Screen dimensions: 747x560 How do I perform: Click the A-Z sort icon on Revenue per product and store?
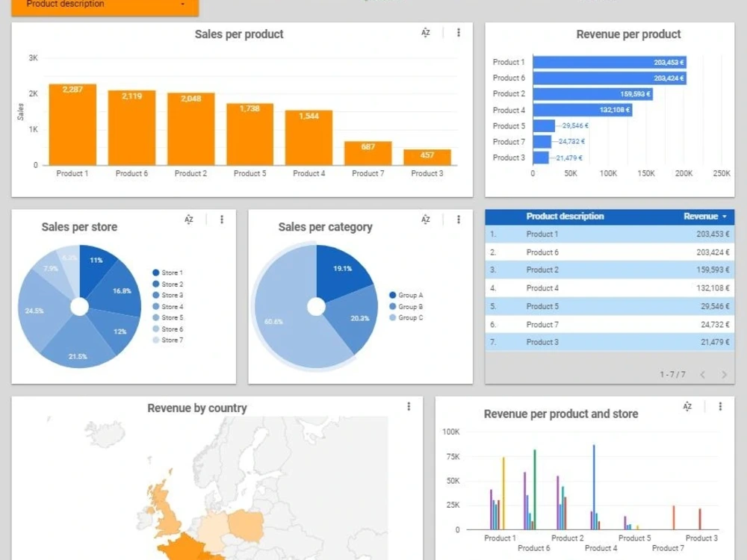point(687,407)
